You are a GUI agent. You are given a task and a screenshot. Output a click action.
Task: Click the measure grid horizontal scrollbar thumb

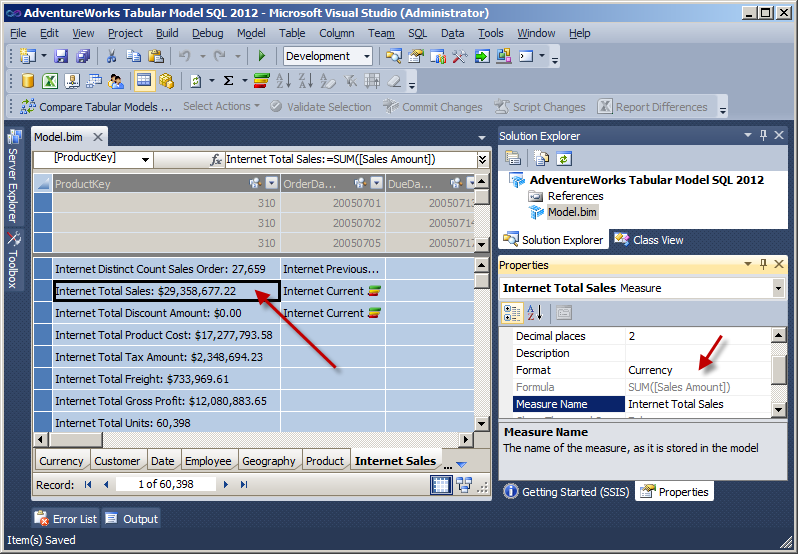pos(76,439)
